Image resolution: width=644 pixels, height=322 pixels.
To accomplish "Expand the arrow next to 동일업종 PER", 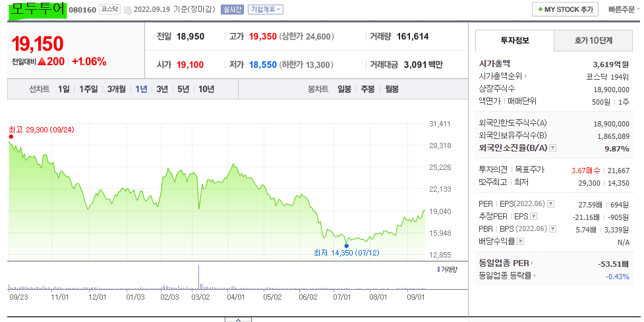I will pos(533,263).
